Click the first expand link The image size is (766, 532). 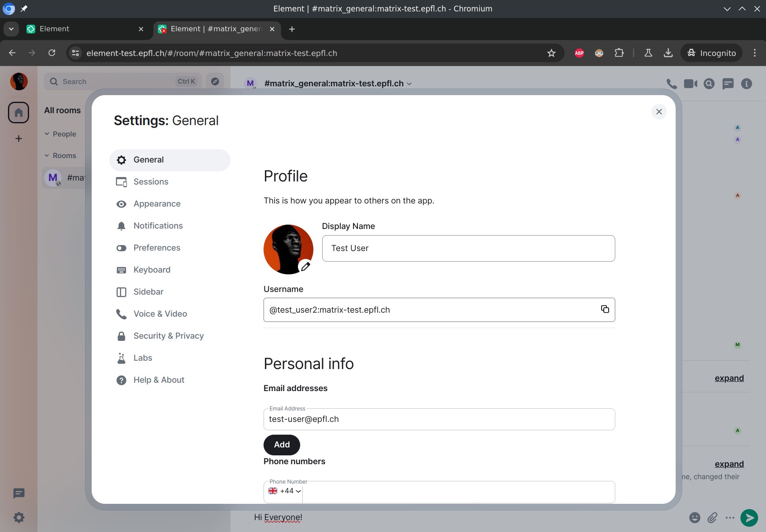point(729,378)
